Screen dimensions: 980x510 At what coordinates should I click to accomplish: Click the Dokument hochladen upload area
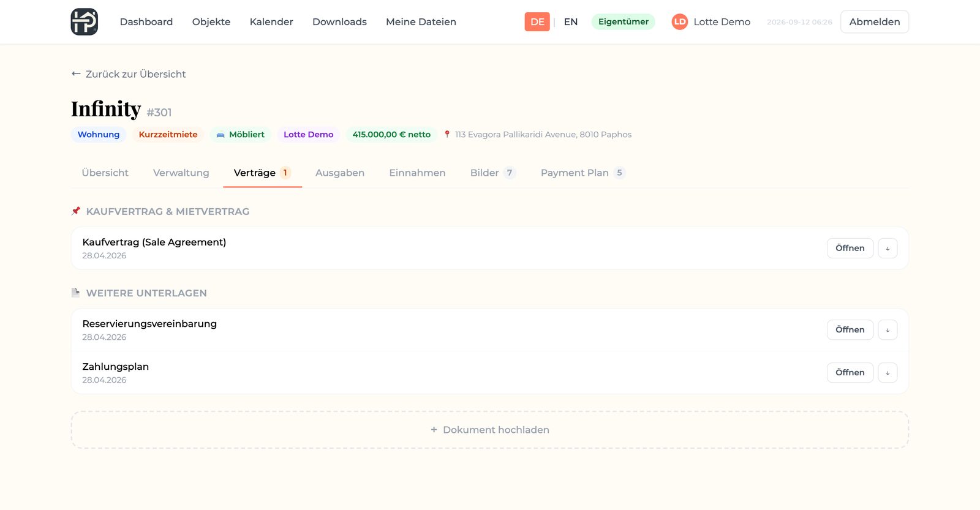[490, 430]
